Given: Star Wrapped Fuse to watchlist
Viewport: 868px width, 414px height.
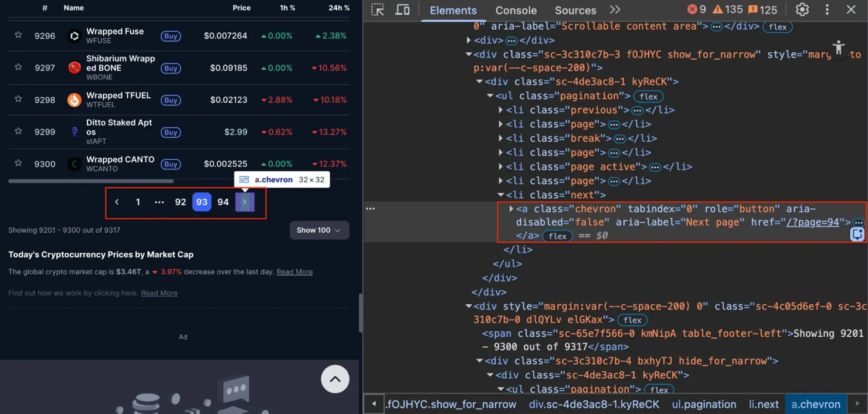Looking at the screenshot, I should click(18, 35).
